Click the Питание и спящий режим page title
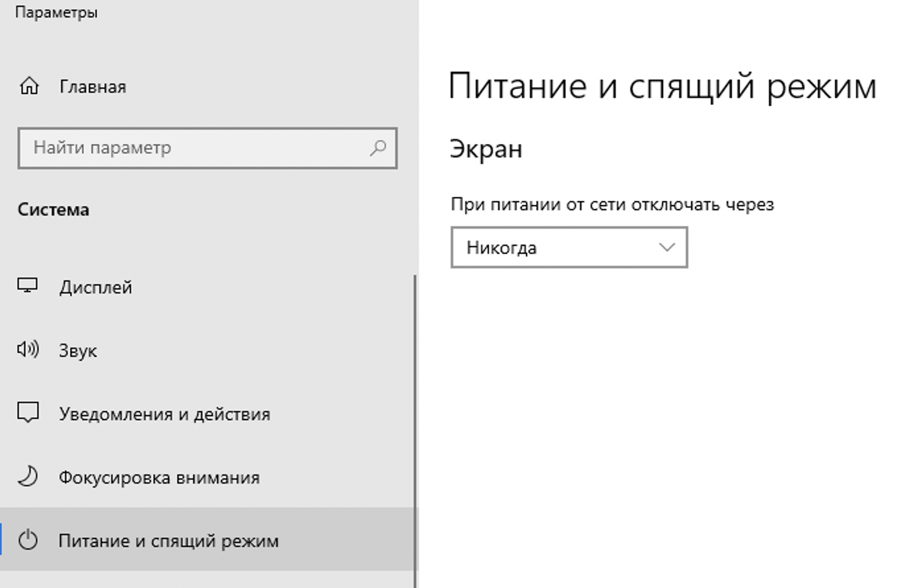This screenshot has height=588, width=901. 663,88
